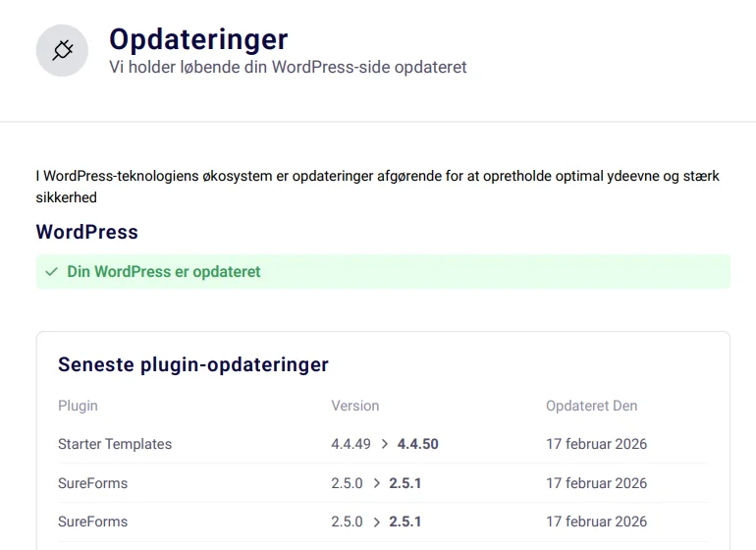
Task: Click the old version number 4.4.49
Action: click(351, 444)
